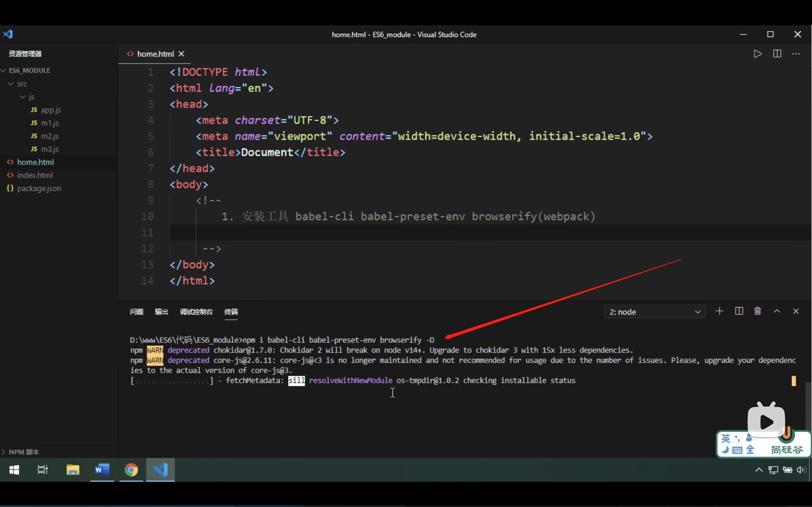Open the battery icon in system tray
The width and height of the screenshot is (812, 507).
[787, 470]
